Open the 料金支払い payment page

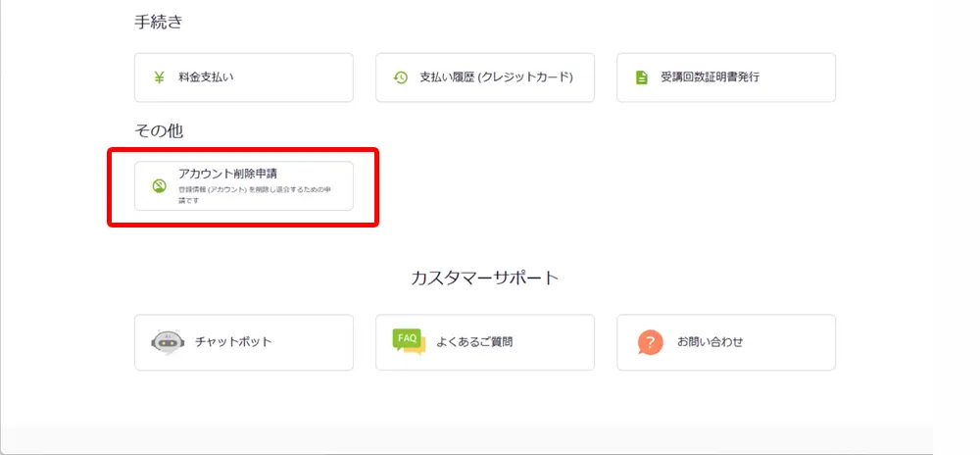pos(206,77)
